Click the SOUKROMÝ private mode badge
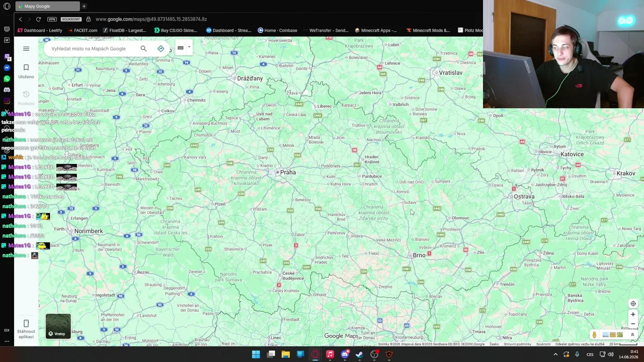 (71, 19)
